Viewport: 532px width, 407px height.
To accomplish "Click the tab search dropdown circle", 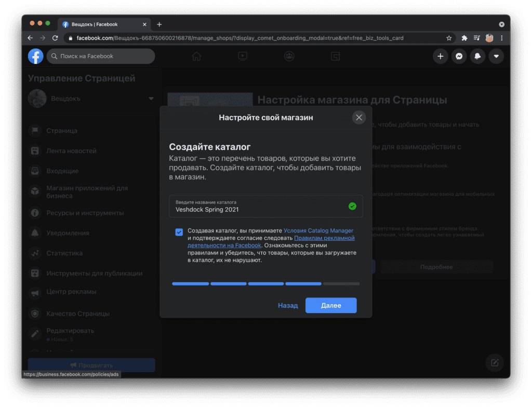I will click(501, 24).
